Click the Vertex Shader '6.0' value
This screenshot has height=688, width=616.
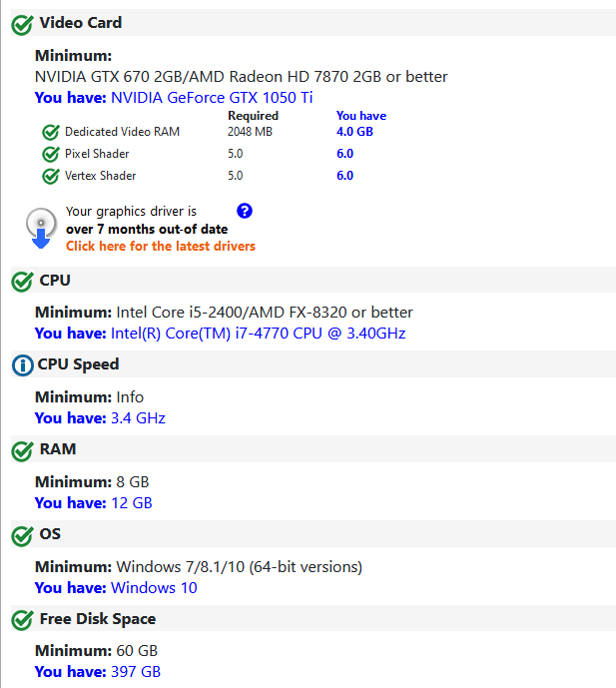344,176
